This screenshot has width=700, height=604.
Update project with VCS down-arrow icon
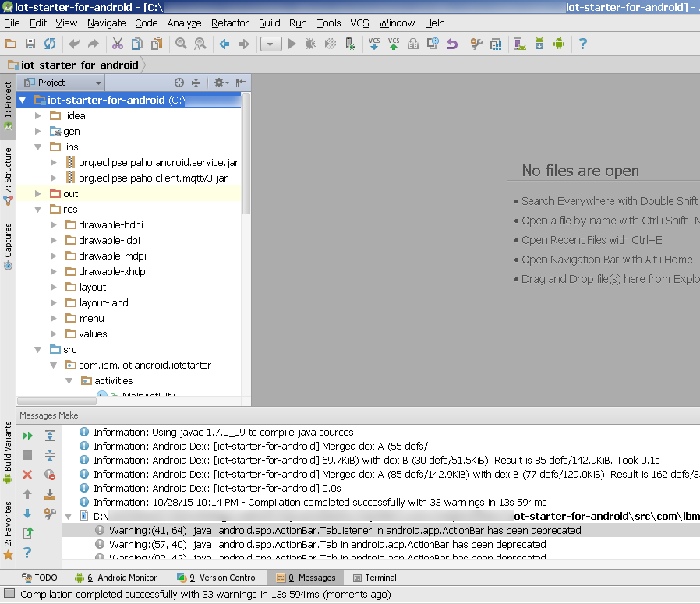374,44
